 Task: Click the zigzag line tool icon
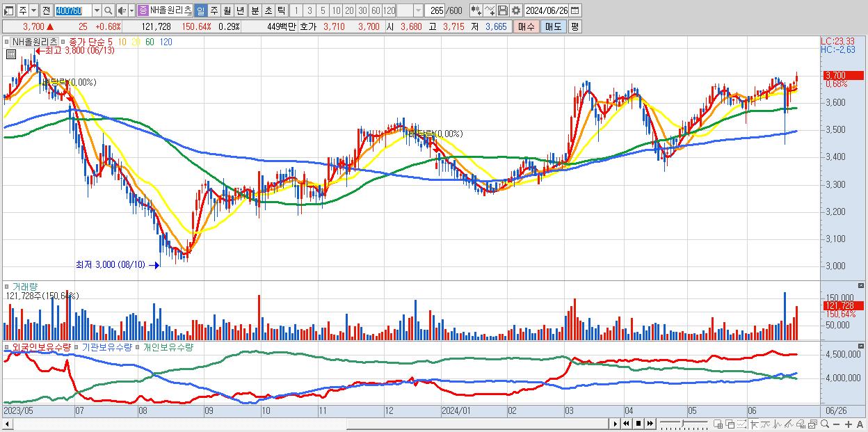pos(777,424)
